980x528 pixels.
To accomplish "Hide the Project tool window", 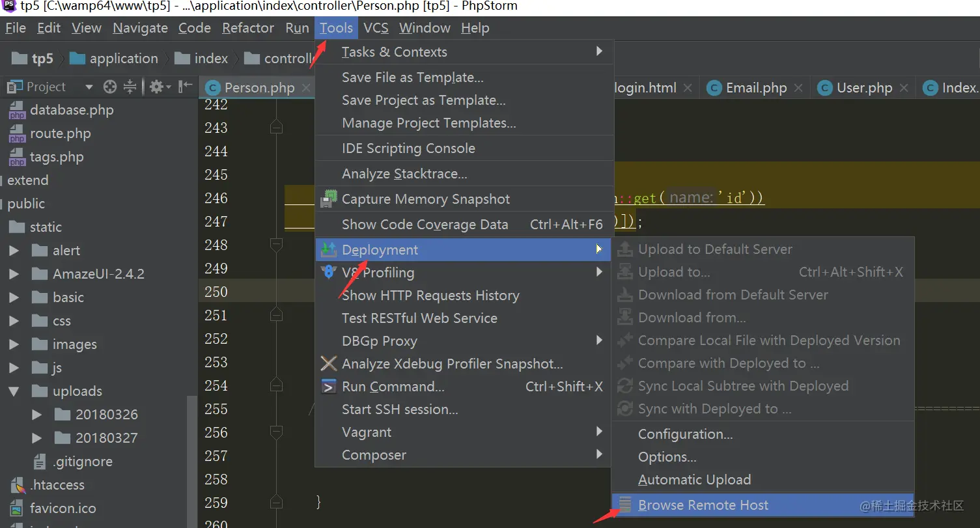I will 186,87.
